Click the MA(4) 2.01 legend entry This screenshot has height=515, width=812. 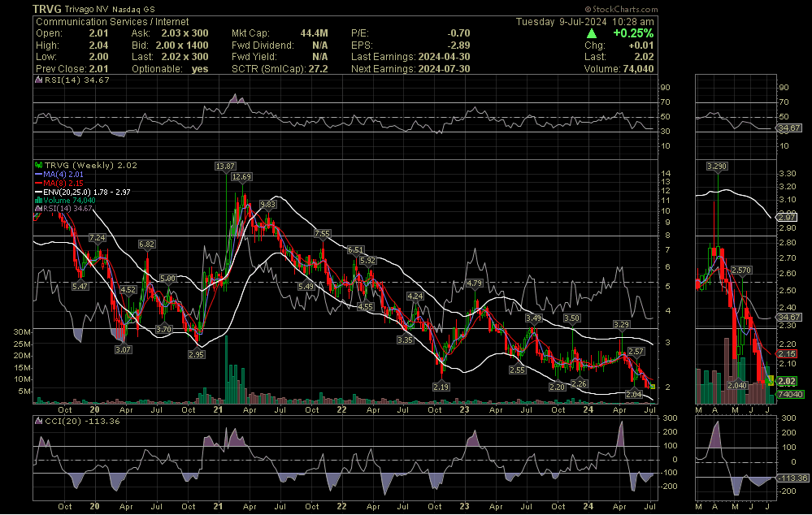tap(63, 175)
